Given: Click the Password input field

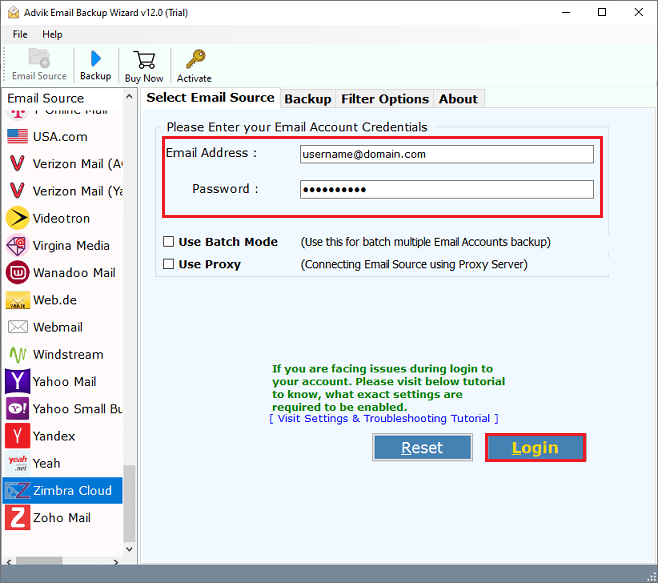Looking at the screenshot, I should click(x=446, y=189).
